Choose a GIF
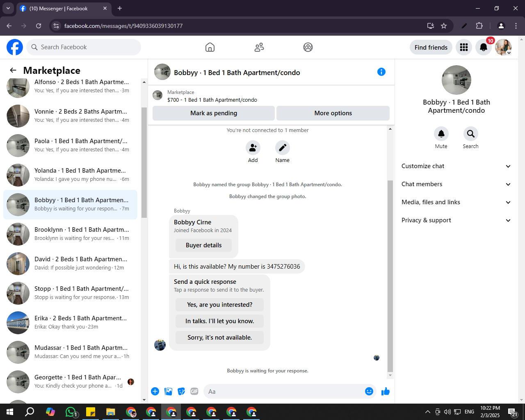 click(194, 391)
